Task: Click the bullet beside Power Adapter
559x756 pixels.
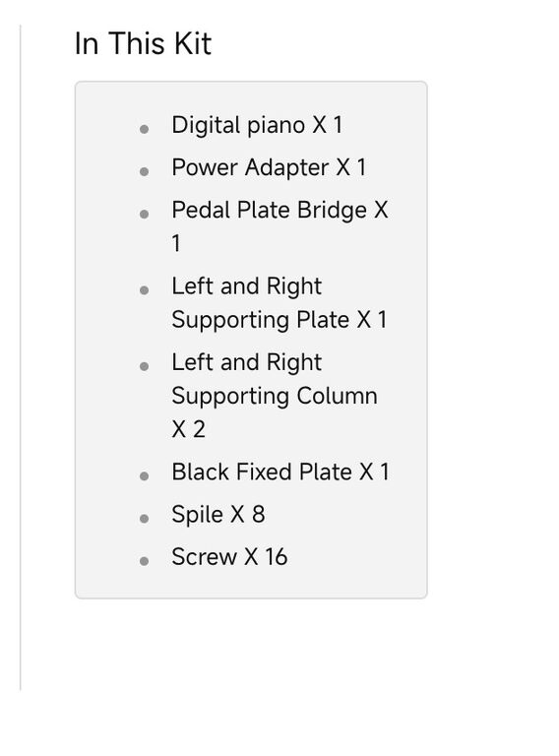Action: 144,171
